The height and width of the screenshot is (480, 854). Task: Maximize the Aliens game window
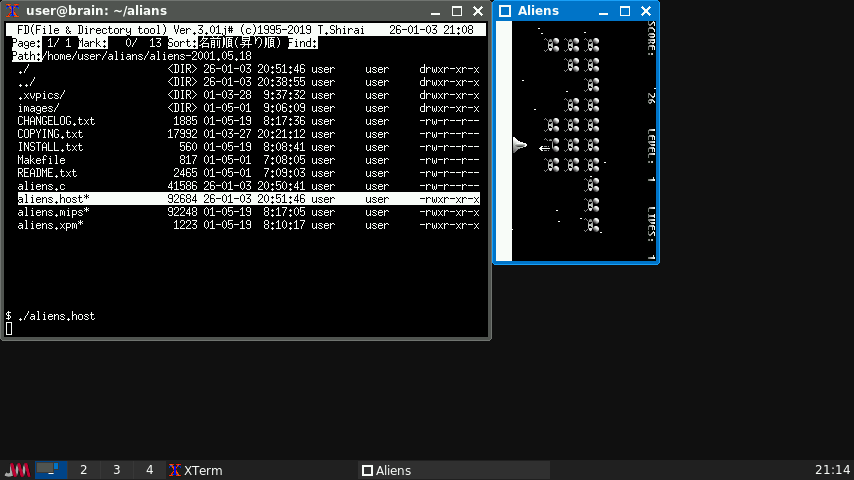coord(624,11)
